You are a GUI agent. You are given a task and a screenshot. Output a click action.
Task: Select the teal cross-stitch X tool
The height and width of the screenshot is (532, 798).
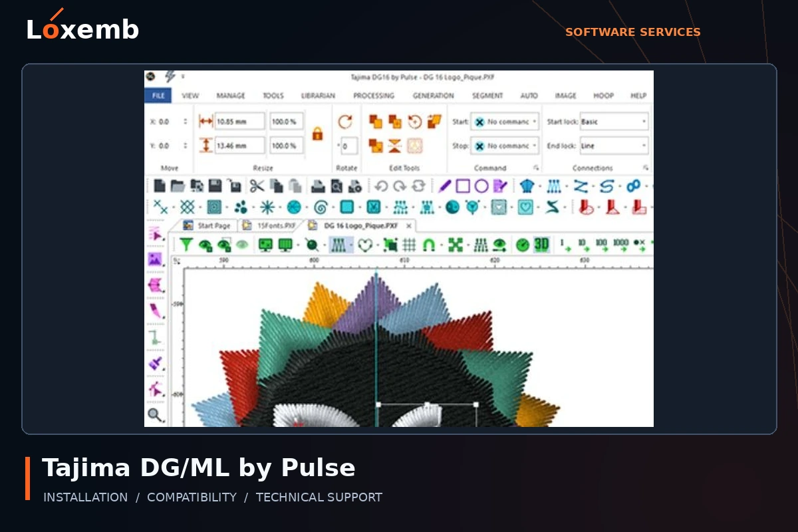point(160,207)
